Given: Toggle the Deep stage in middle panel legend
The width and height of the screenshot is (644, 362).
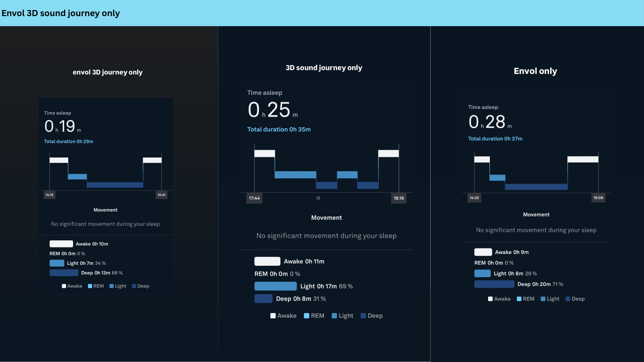Looking at the screenshot, I should pyautogui.click(x=363, y=315).
